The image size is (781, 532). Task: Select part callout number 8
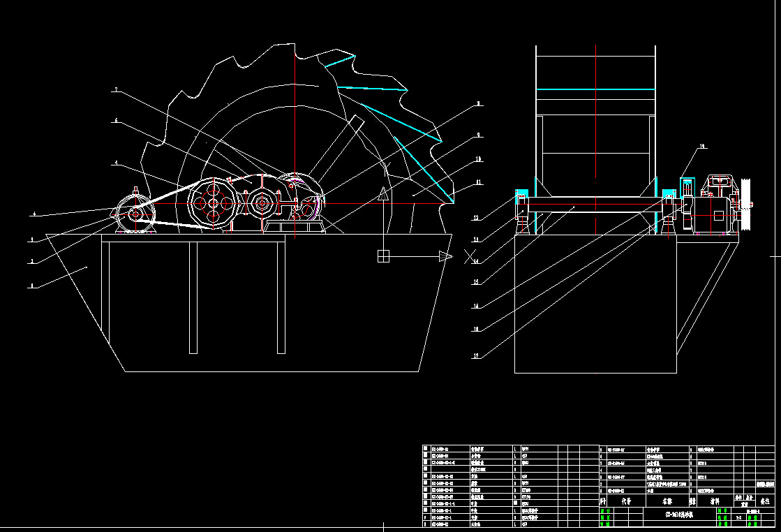point(478,104)
